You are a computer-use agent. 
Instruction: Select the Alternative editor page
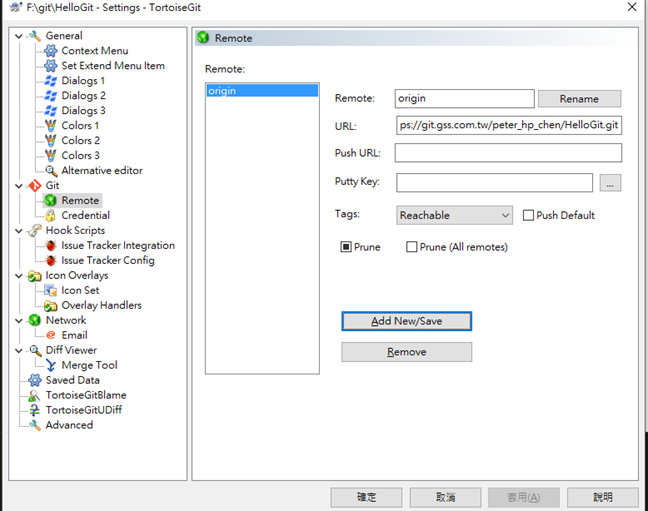[102, 170]
